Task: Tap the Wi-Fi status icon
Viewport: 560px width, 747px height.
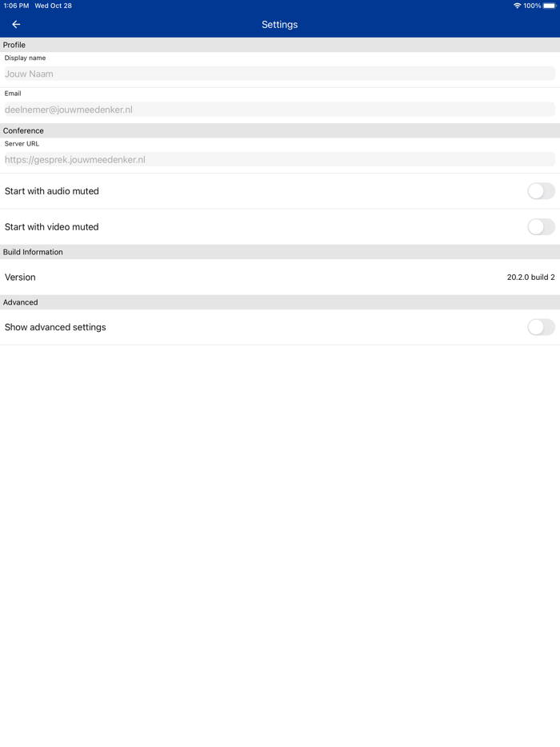Action: point(517,6)
